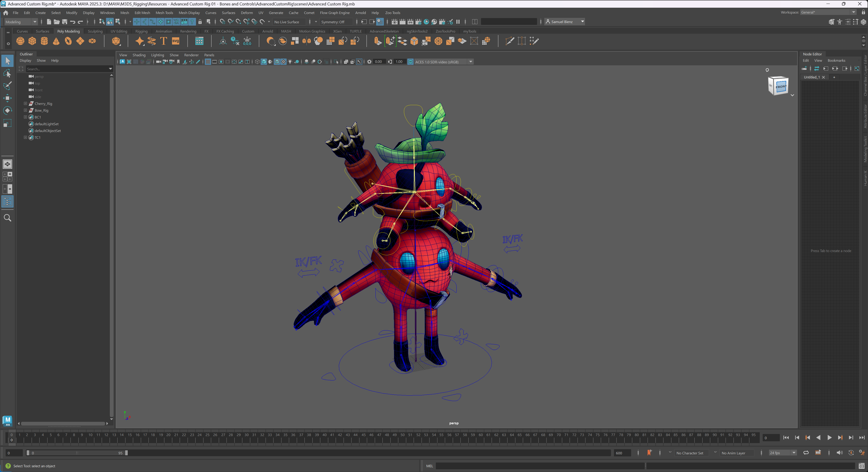Click the Redo arrow icon
The image size is (868, 472).
pyautogui.click(x=80, y=21)
